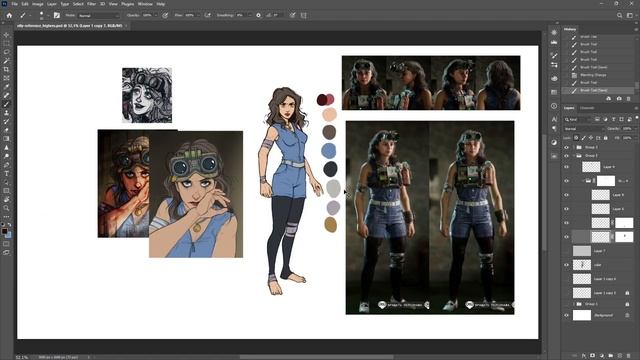Select the Lasso tool
This screenshot has height=360, width=640.
(6, 52)
